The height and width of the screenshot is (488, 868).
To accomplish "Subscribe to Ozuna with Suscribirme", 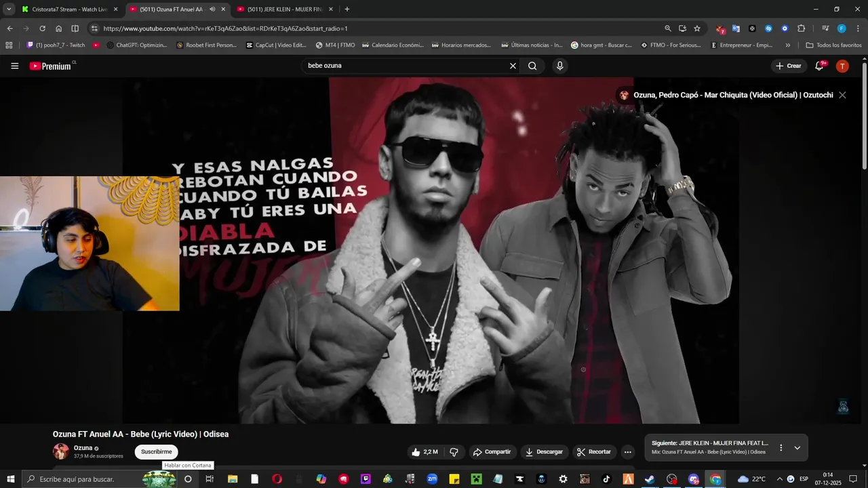I will 156,451.
